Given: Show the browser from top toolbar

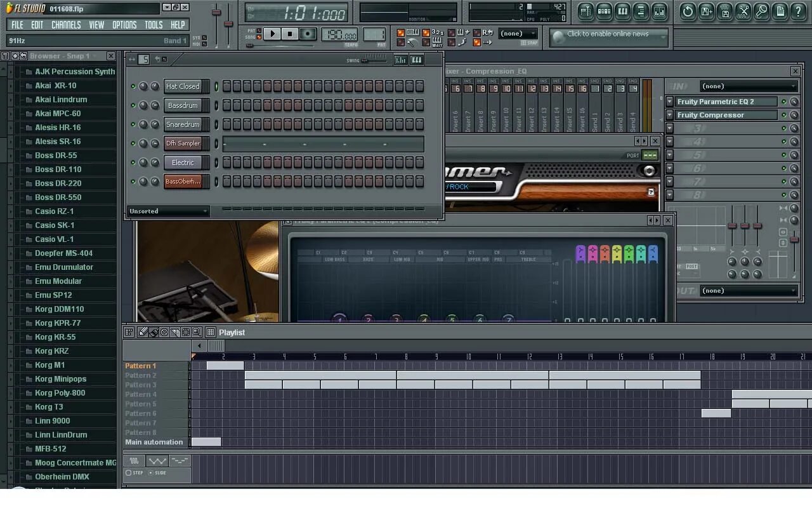Looking at the screenshot, I should (641, 11).
